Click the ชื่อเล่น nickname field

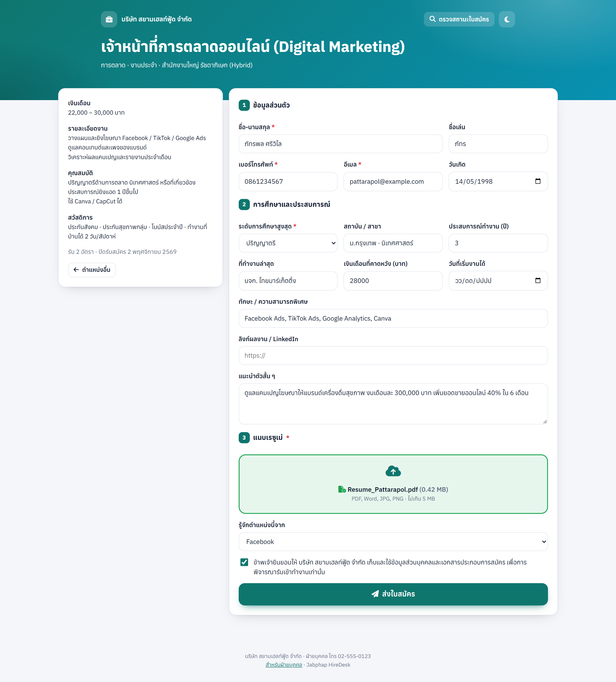498,144
